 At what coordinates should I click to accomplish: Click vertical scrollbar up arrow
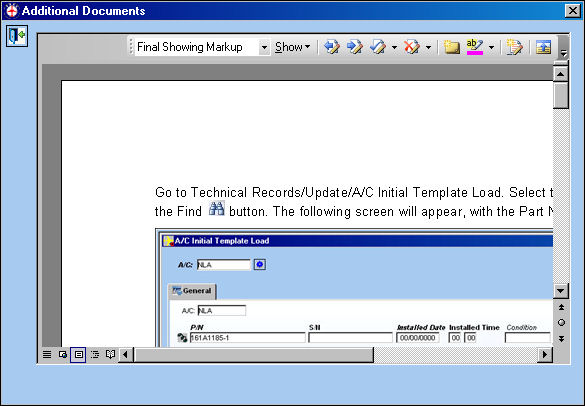pos(560,74)
